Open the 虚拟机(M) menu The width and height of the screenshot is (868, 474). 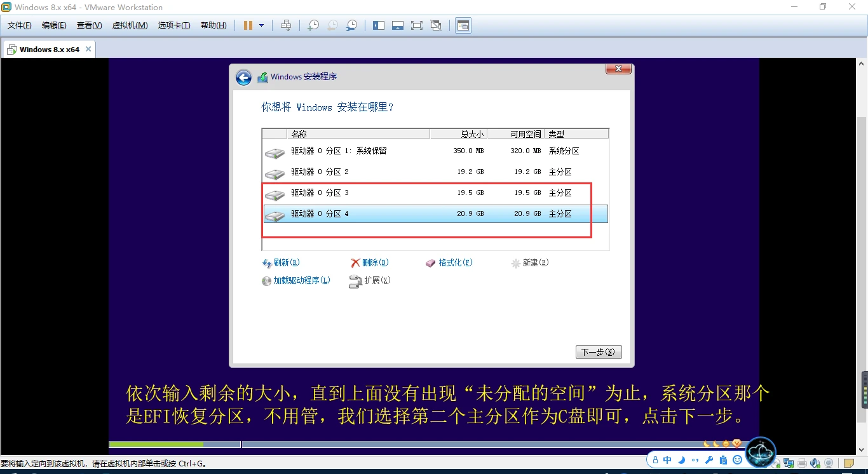[130, 25]
